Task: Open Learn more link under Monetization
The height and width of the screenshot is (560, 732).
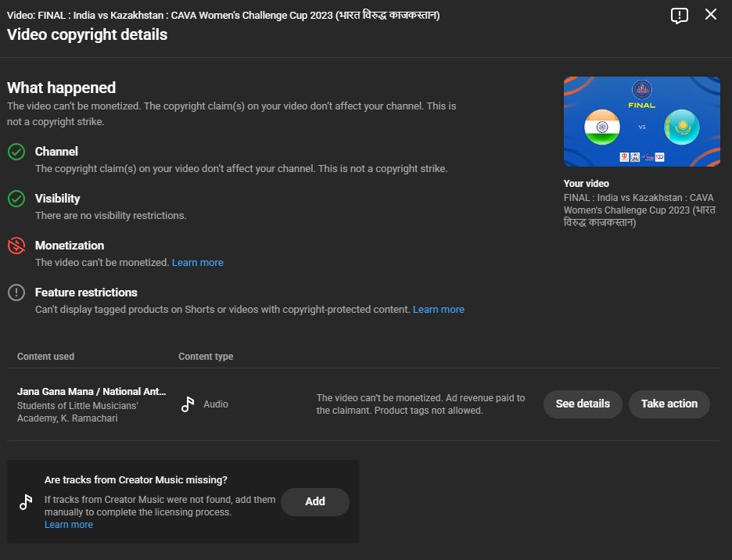Action: tap(198, 263)
